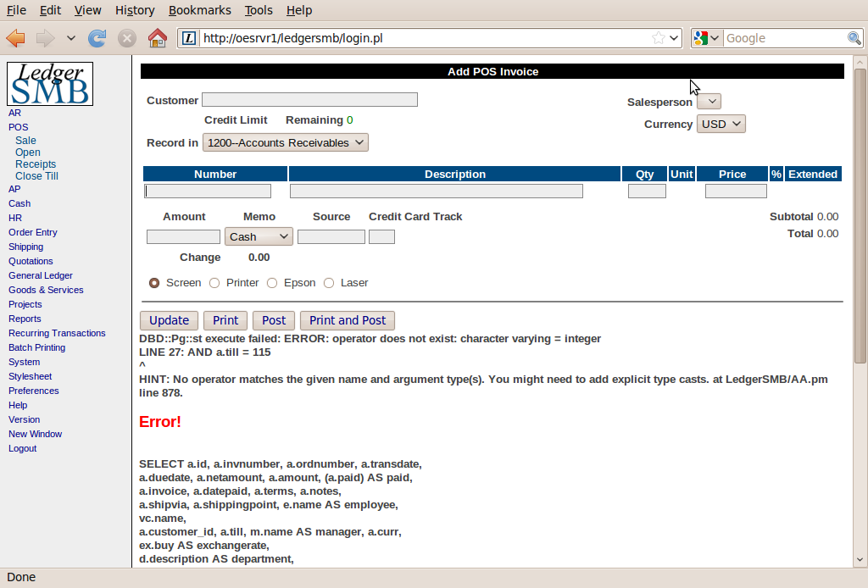Open the Quotations sidebar link

pyautogui.click(x=31, y=261)
